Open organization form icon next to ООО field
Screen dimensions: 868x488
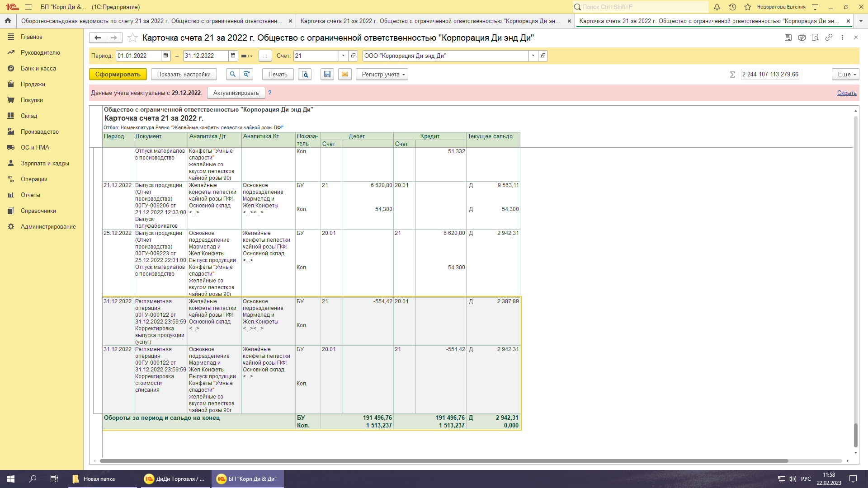click(x=543, y=56)
